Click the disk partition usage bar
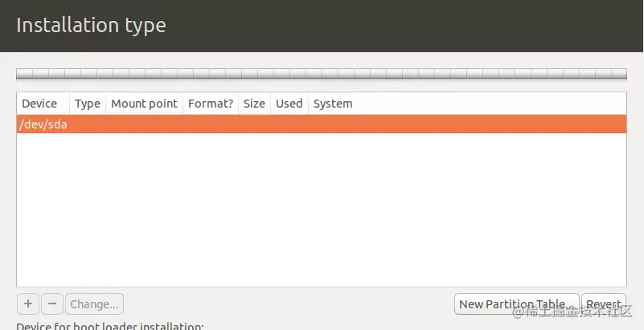 pyautogui.click(x=322, y=74)
